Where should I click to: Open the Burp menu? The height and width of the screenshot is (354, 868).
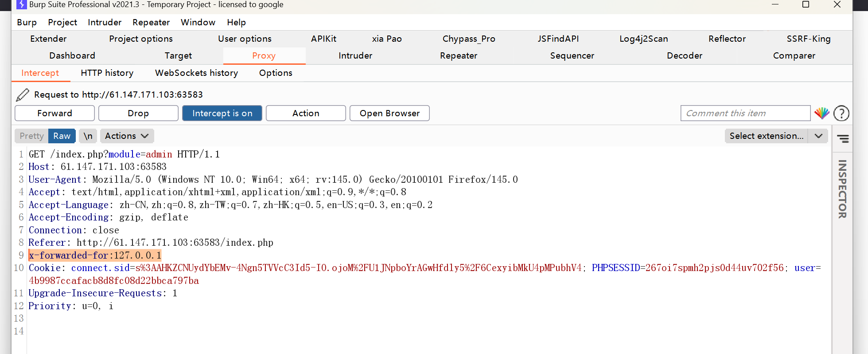(x=27, y=22)
